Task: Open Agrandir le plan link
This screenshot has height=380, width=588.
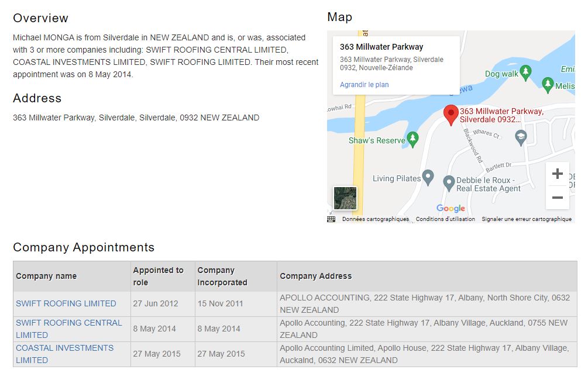Action: click(364, 85)
